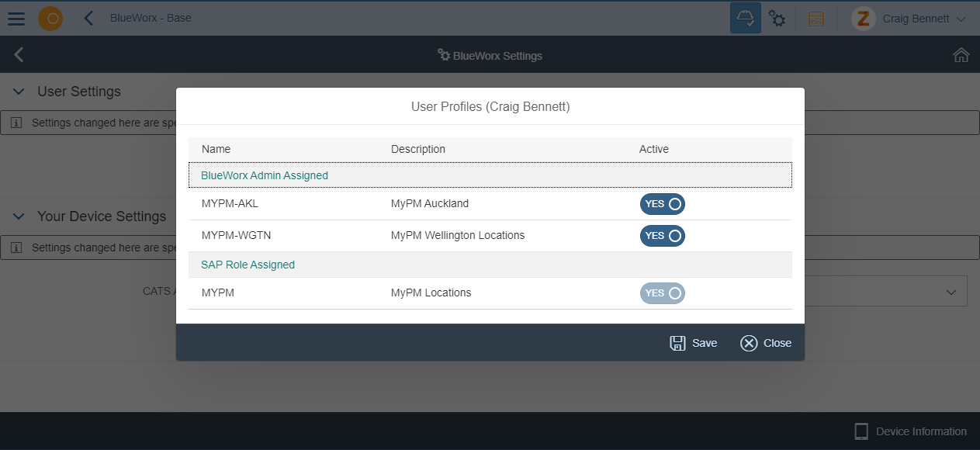
Task: Click the Description column header
Action: (x=418, y=149)
